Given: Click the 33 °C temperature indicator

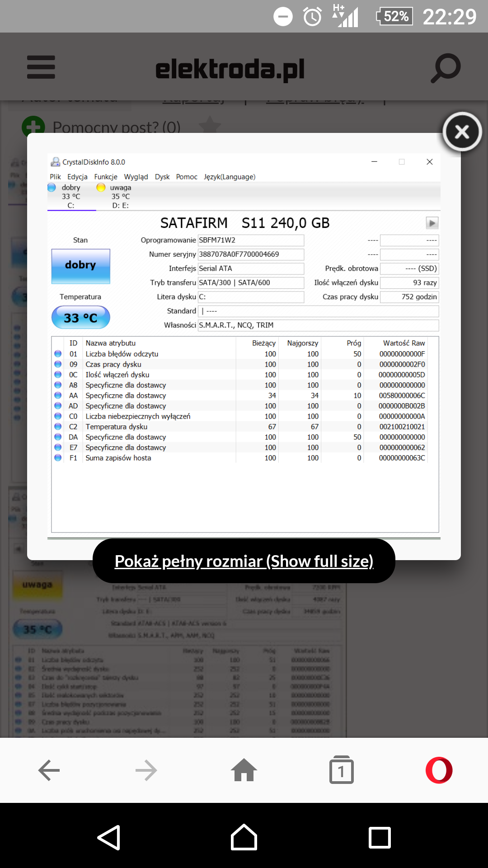Looking at the screenshot, I should [81, 317].
